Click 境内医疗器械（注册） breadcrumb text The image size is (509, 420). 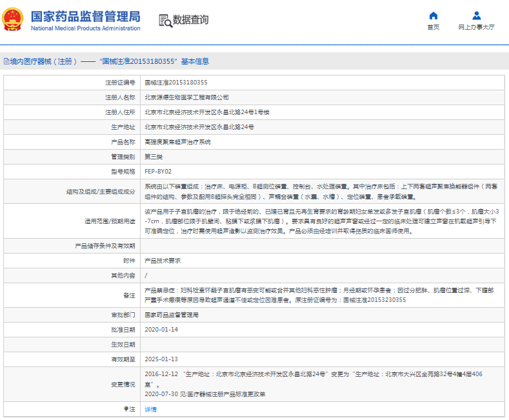pyautogui.click(x=43, y=62)
